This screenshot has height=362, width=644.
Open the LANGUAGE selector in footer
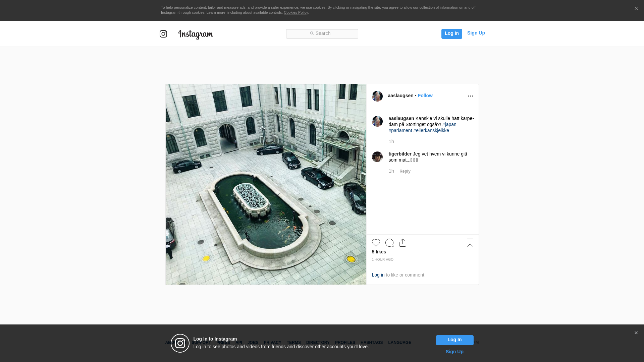[x=400, y=343]
